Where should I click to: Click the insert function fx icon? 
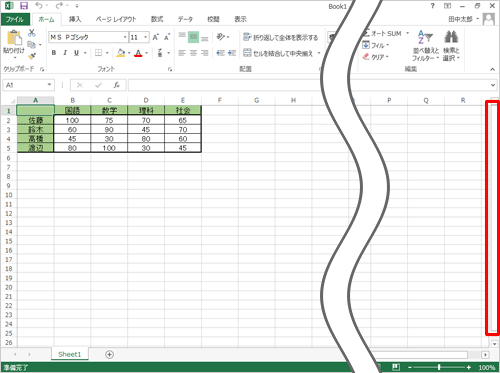point(116,85)
